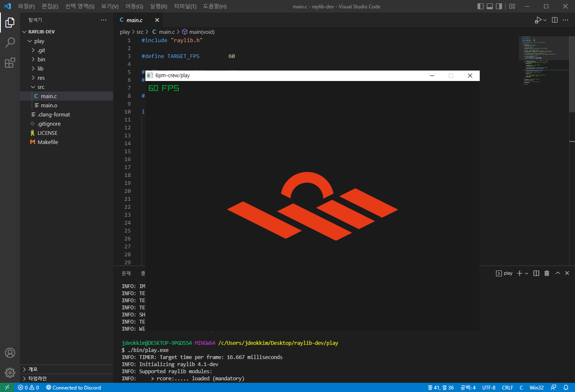Open the Search view in activity bar
This screenshot has width=575, height=392.
click(x=10, y=42)
